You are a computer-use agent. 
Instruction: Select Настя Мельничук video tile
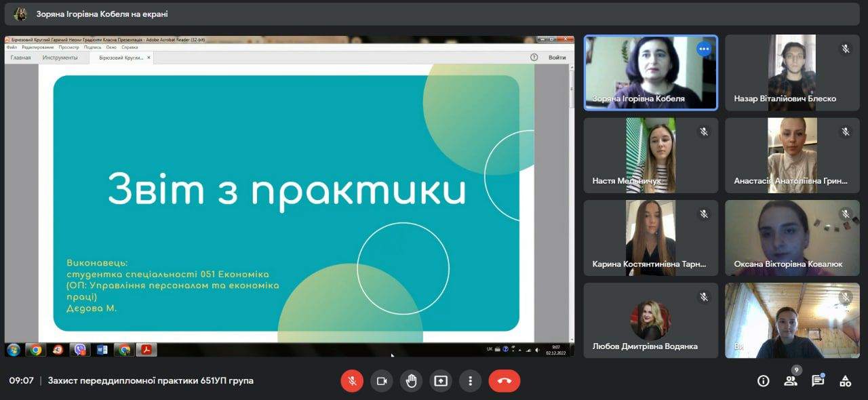(x=651, y=155)
